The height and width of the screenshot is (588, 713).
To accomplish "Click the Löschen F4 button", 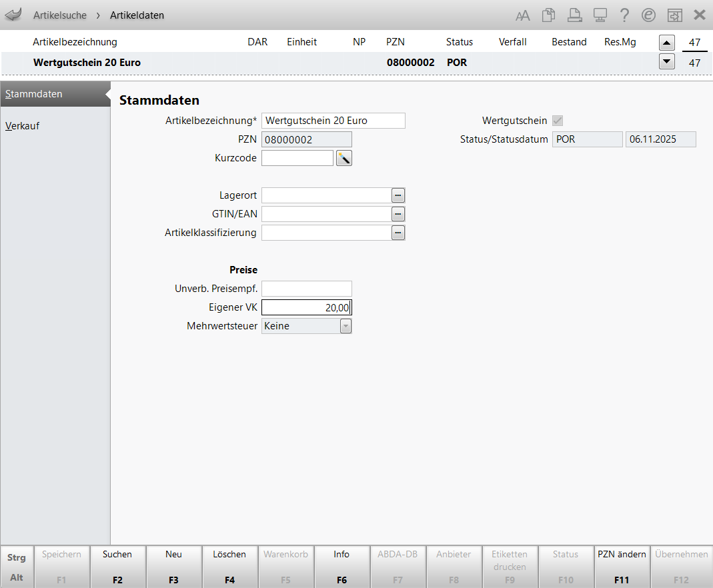I will tap(229, 566).
